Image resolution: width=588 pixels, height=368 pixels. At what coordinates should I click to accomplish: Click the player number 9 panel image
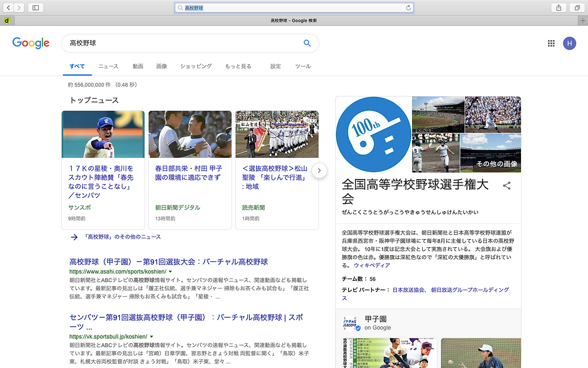(436, 153)
